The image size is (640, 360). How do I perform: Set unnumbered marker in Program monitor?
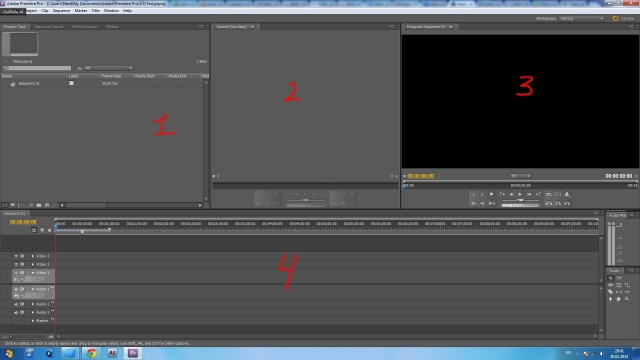(491, 195)
